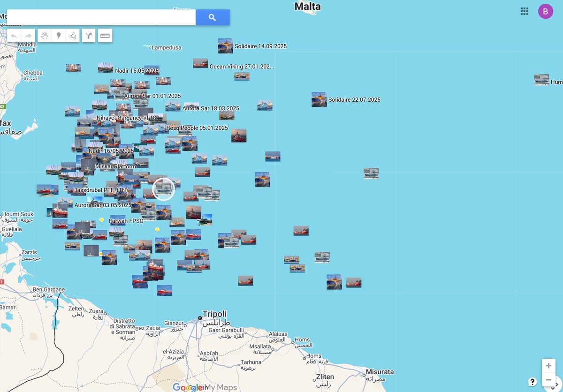Click the Nadir 16/05/2025 label
The image size is (563, 392).
[111, 151]
